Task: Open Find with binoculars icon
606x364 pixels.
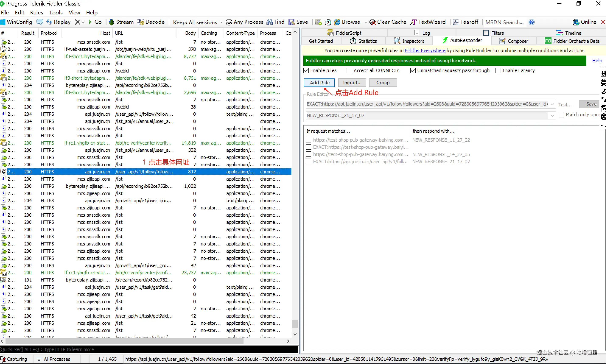Action: click(270, 22)
